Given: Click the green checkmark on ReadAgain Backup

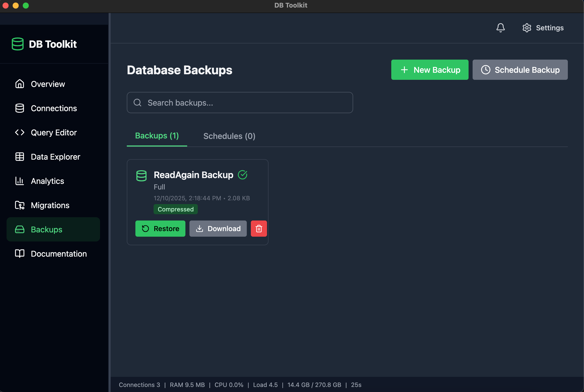Looking at the screenshot, I should 242,175.
